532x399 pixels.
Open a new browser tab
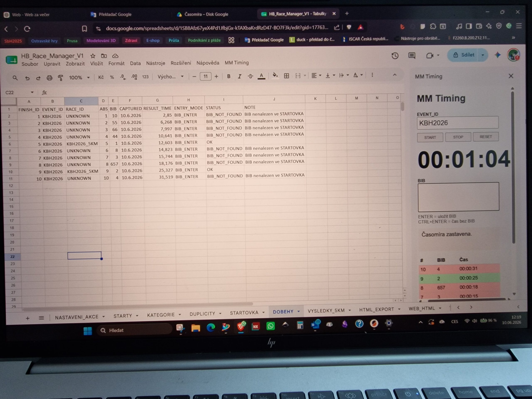(347, 14)
